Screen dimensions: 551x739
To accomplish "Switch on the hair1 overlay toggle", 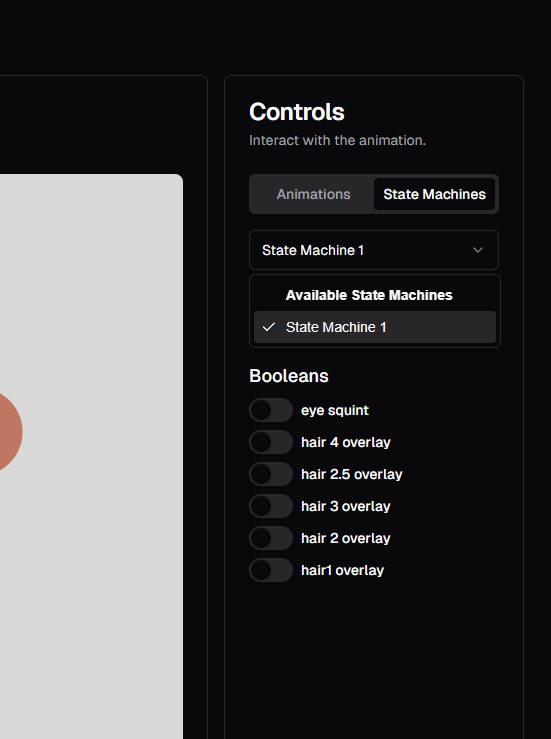I will coord(271,570).
